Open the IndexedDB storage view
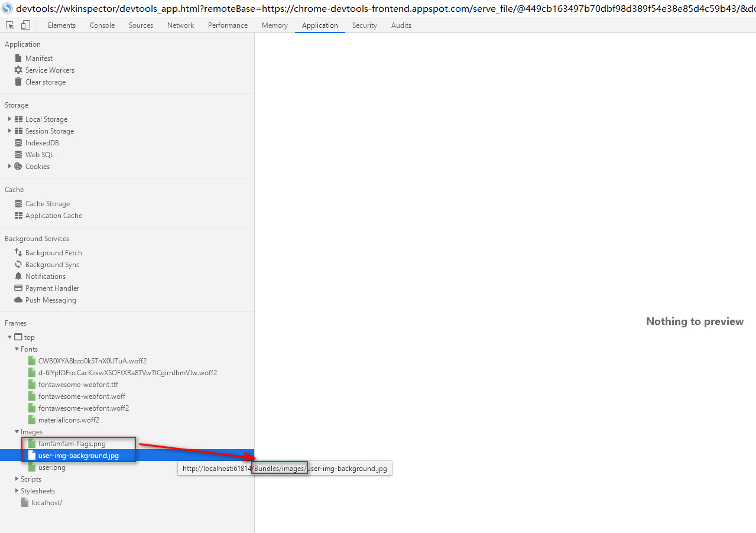 click(41, 142)
